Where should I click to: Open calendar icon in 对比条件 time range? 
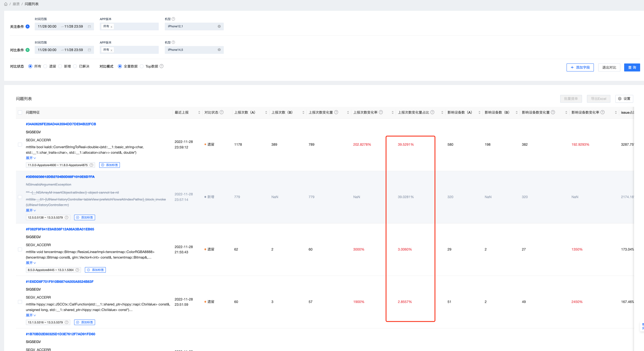point(89,50)
